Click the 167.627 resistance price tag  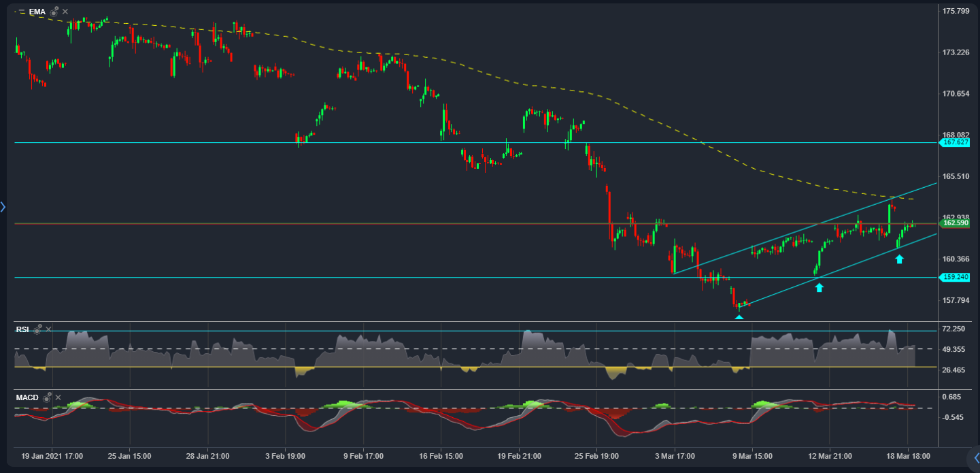(x=956, y=142)
